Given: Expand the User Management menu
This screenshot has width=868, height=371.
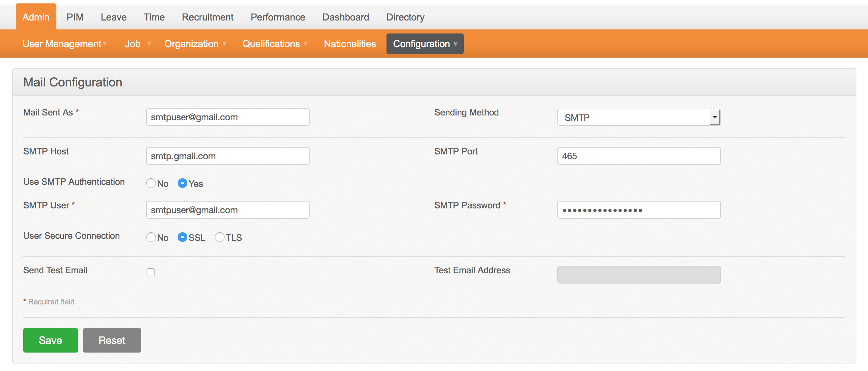Looking at the screenshot, I should coord(65,44).
